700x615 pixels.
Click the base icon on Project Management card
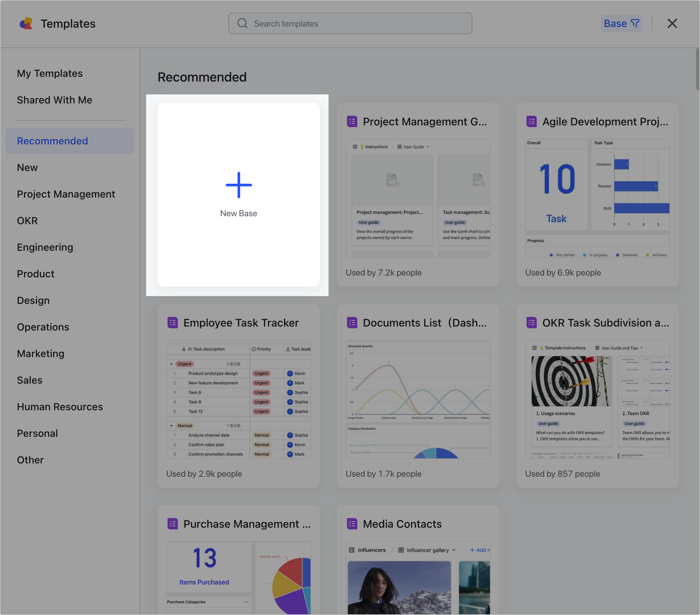tap(352, 121)
